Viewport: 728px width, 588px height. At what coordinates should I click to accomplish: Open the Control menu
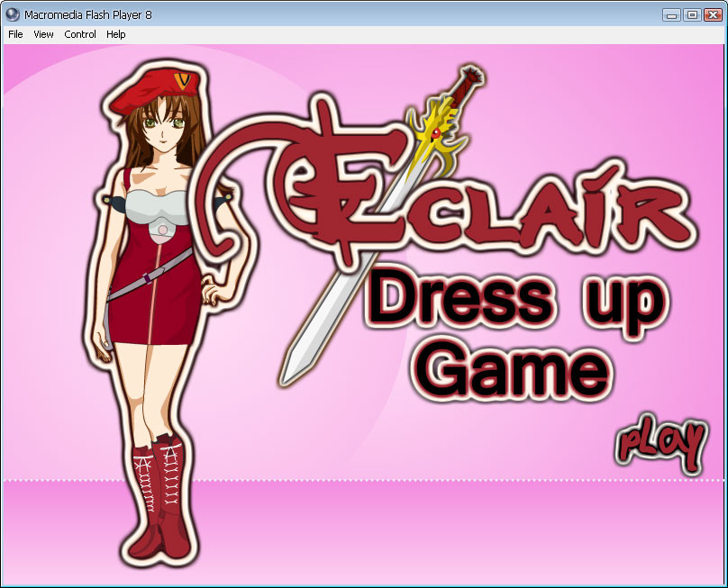pos(80,34)
